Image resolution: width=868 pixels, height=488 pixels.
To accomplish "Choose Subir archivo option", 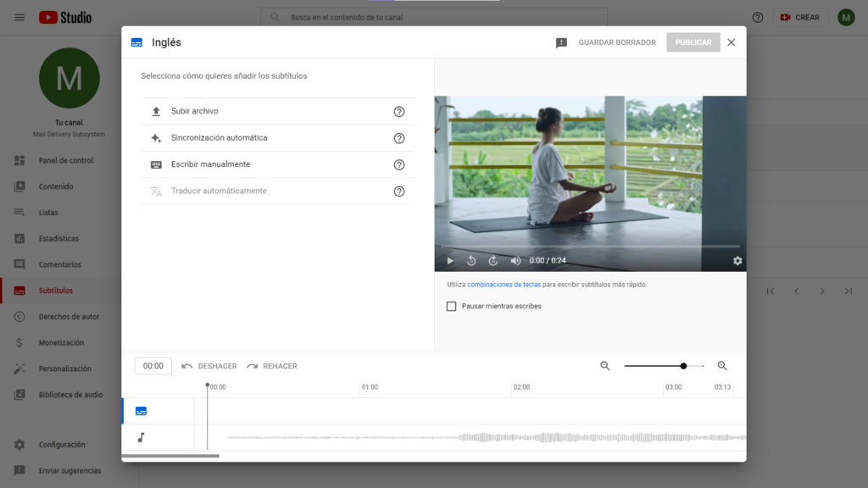I will [x=195, y=112].
